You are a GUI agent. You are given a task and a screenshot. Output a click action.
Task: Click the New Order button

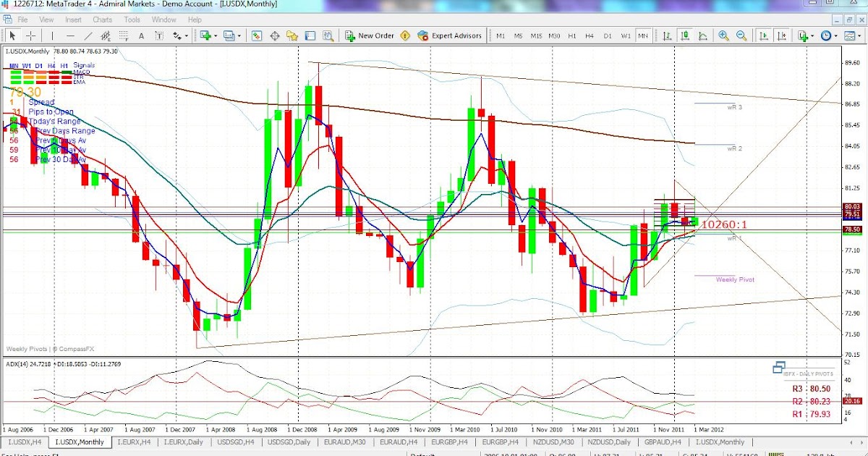tap(368, 35)
